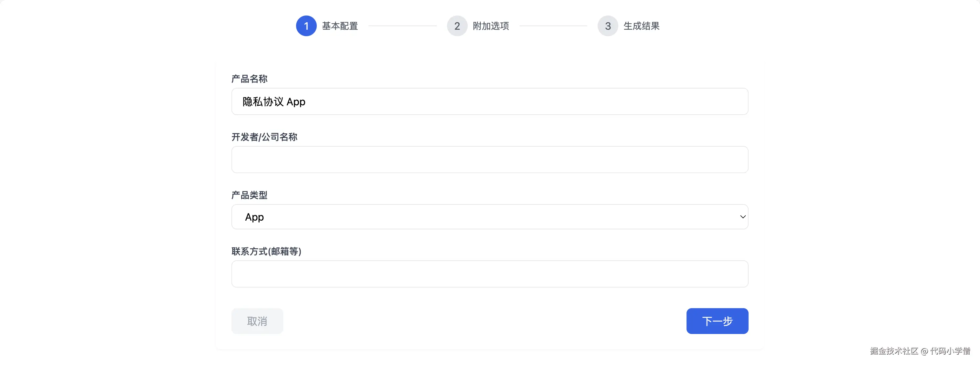Focus the 产品名称 input field
The width and height of the screenshot is (980, 365).
click(x=490, y=101)
